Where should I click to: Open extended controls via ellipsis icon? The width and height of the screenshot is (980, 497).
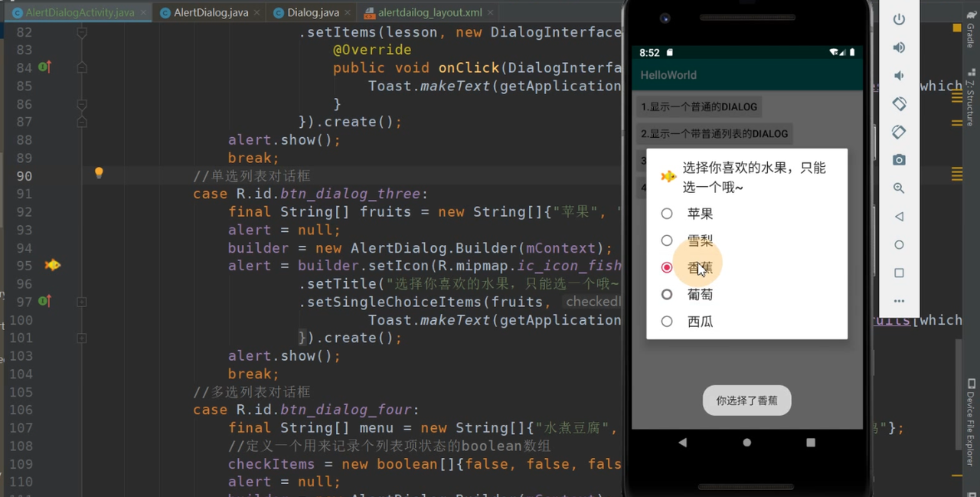(898, 301)
